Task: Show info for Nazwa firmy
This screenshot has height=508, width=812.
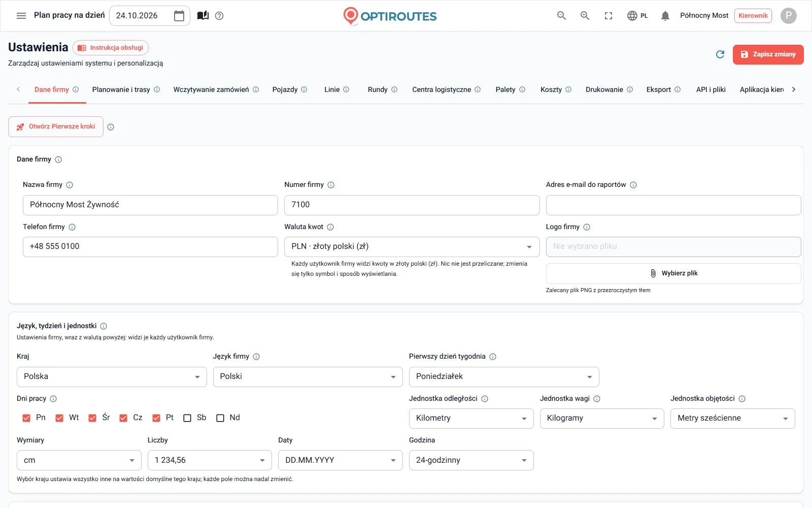Action: click(x=70, y=185)
